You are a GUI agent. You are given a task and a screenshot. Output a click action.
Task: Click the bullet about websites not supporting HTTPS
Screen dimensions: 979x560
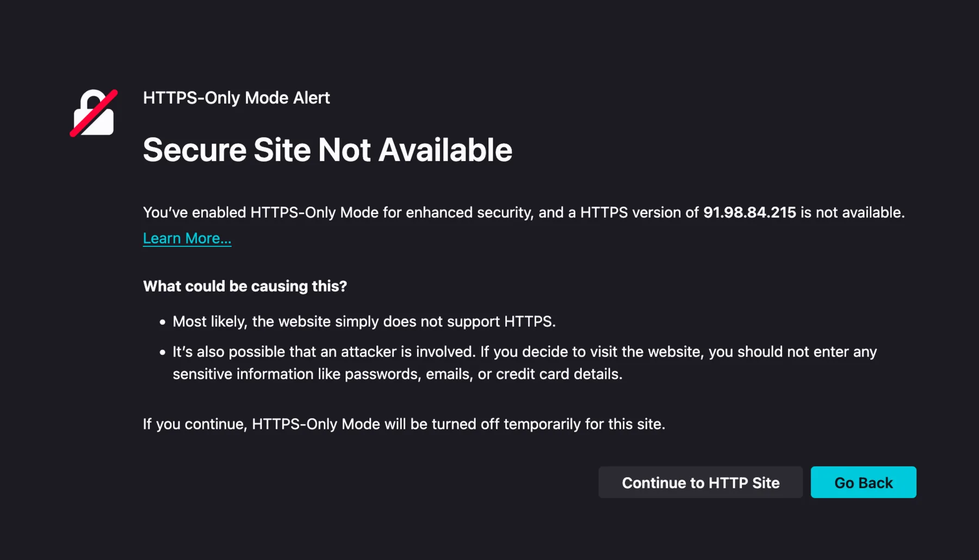click(x=364, y=321)
